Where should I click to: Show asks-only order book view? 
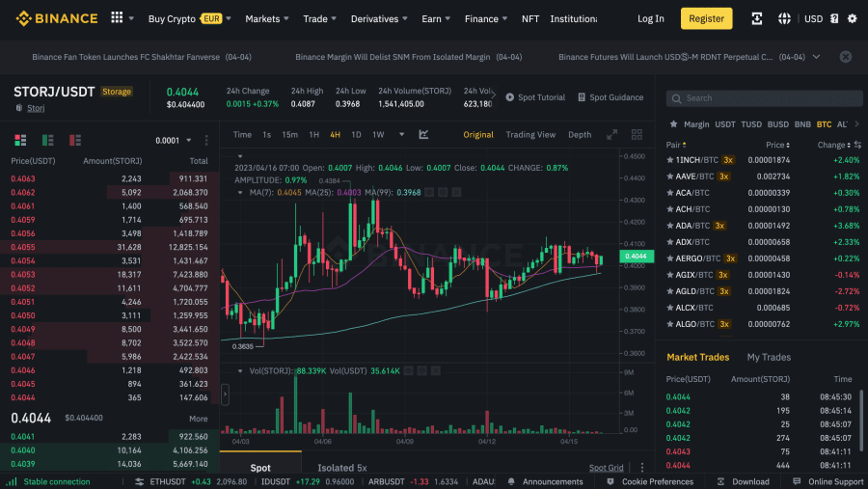pos(74,140)
